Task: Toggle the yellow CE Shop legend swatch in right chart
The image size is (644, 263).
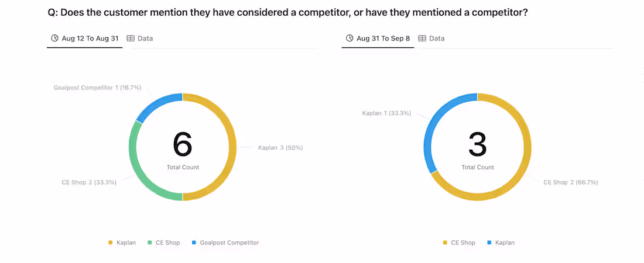Action: click(x=444, y=243)
